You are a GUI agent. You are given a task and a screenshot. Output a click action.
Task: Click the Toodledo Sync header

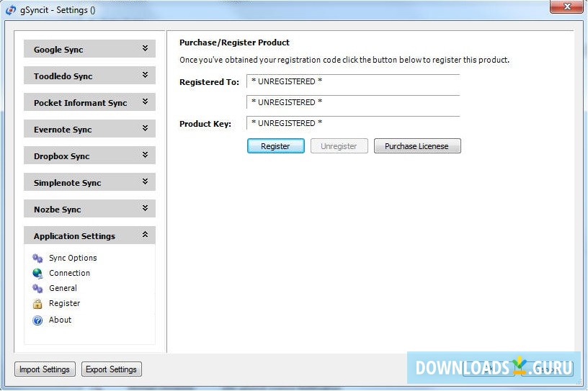pos(89,76)
